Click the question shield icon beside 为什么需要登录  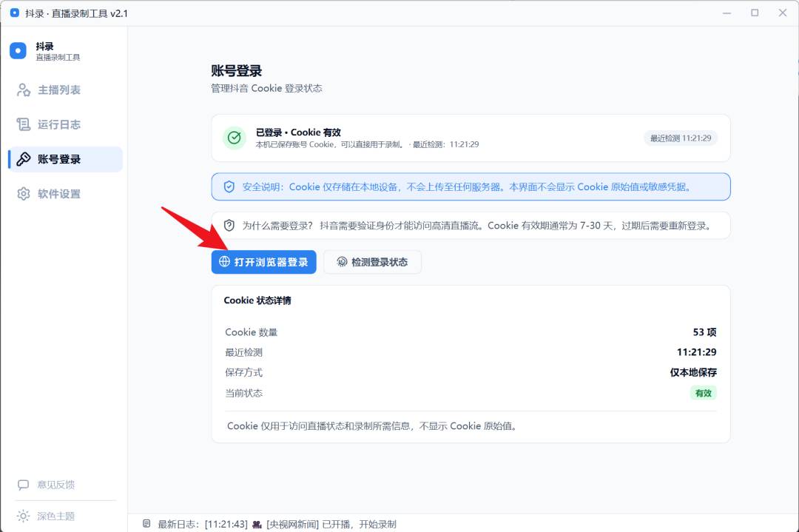[229, 225]
